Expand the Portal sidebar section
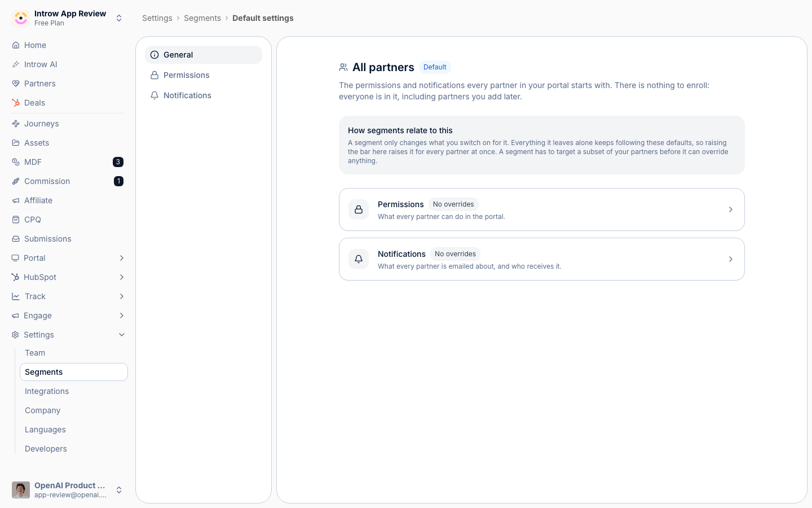 coord(122,258)
